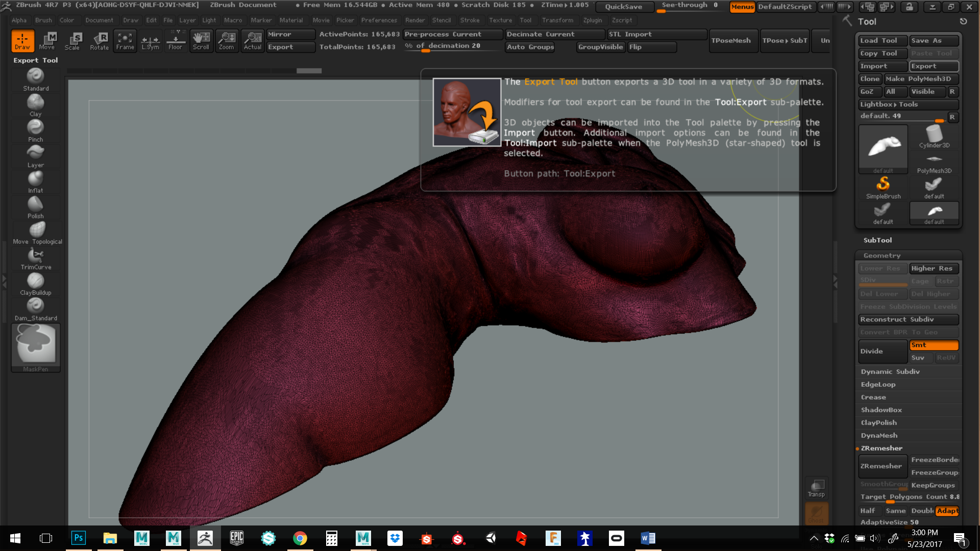Select the Pinch brush
Viewport: 980px width, 551px height.
coord(36,131)
